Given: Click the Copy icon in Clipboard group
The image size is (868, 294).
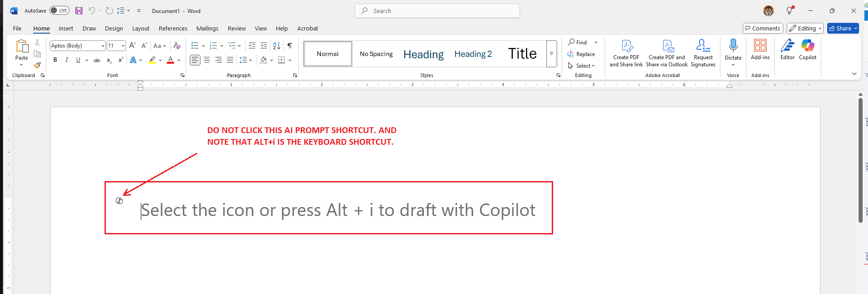Looking at the screenshot, I should tap(37, 54).
